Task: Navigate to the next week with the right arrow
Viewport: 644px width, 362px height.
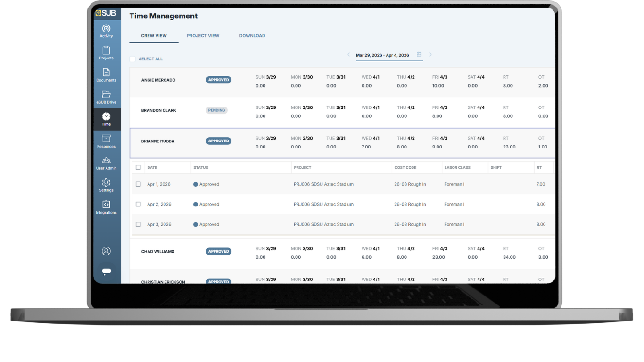Action: pyautogui.click(x=430, y=54)
